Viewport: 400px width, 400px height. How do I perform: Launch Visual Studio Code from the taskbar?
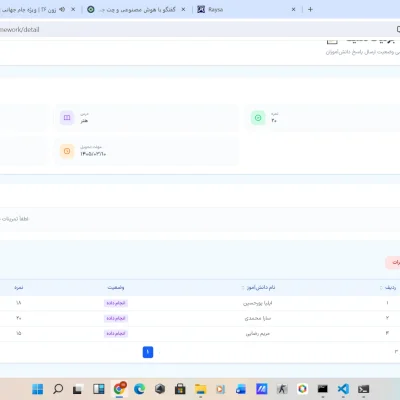343,389
